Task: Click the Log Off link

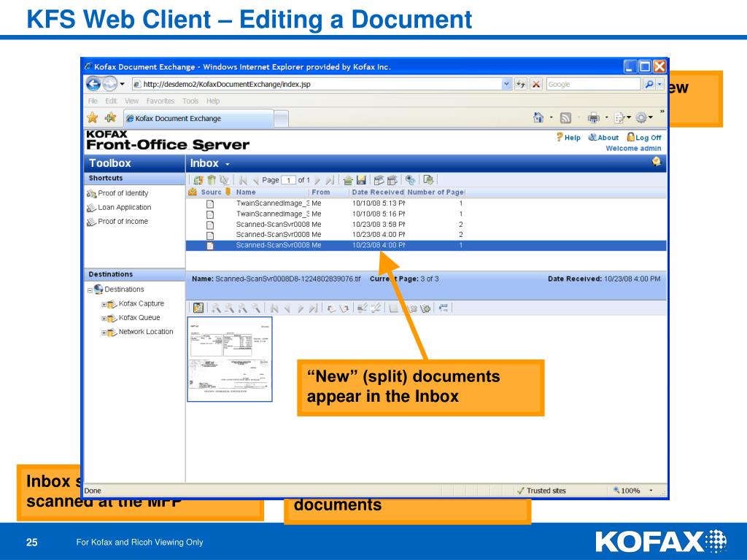Action: pos(644,138)
